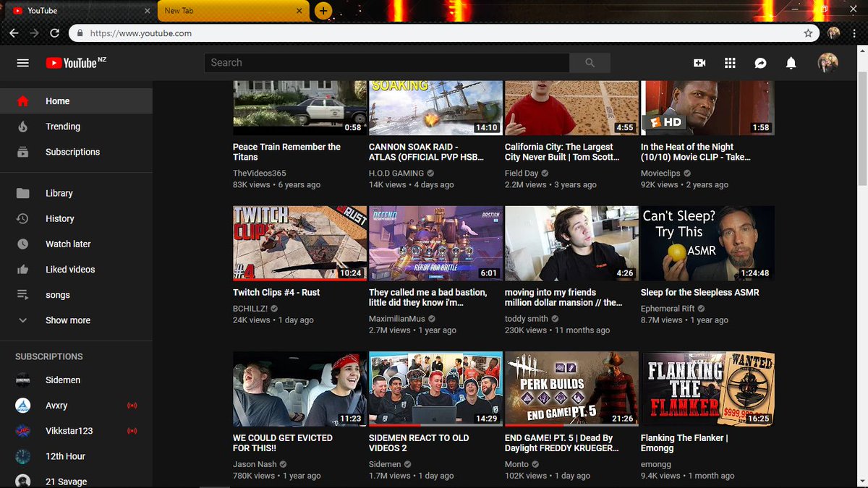Open Movieclips channel link

(660, 174)
